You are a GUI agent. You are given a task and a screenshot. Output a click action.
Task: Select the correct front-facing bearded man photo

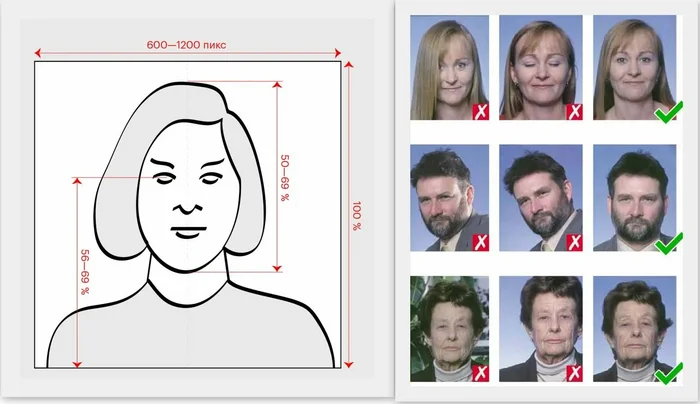(634, 198)
